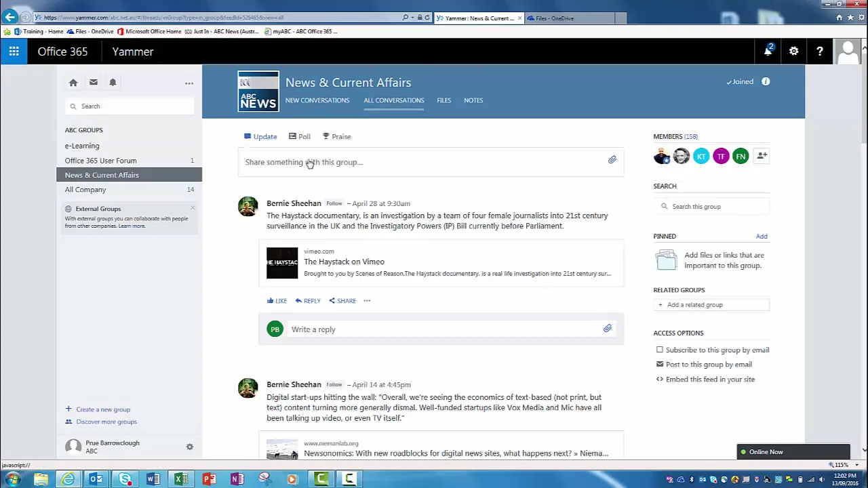Viewport: 868px width, 488px height.
Task: Click Post to this group by email
Action: (x=709, y=365)
